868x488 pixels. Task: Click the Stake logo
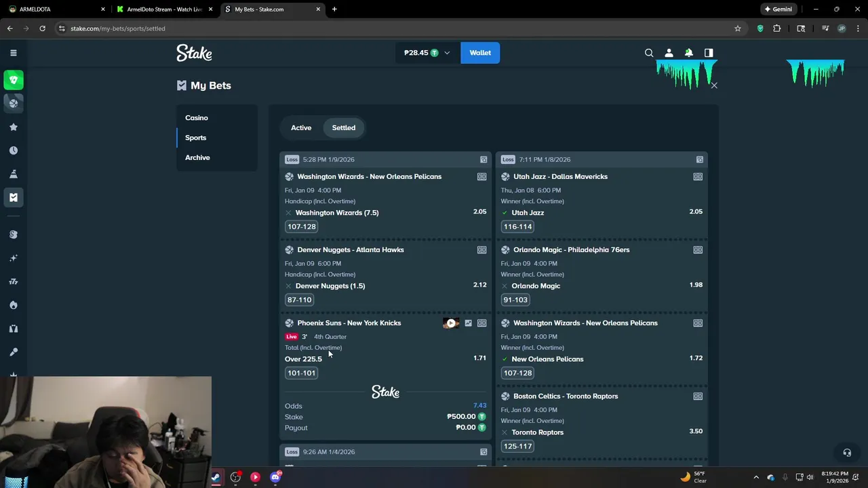coord(194,53)
